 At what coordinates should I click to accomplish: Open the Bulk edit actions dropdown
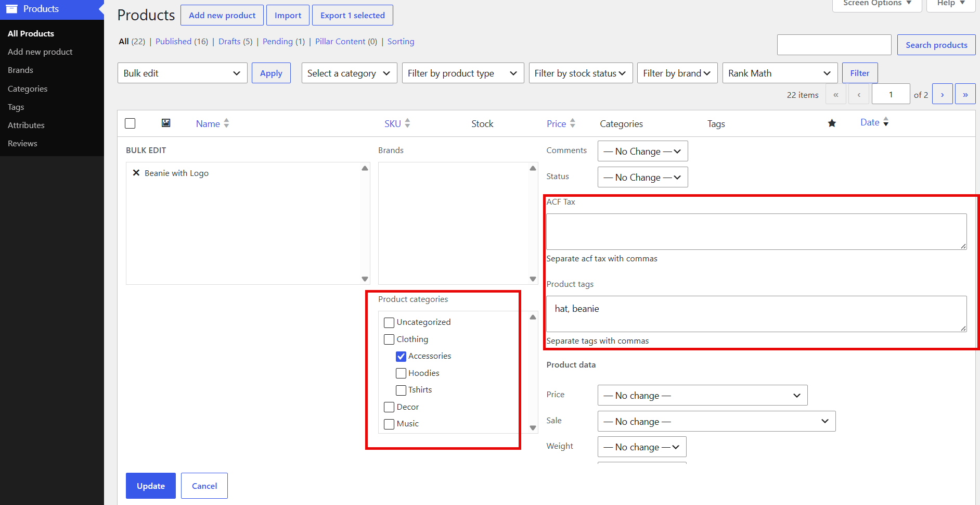tap(182, 73)
